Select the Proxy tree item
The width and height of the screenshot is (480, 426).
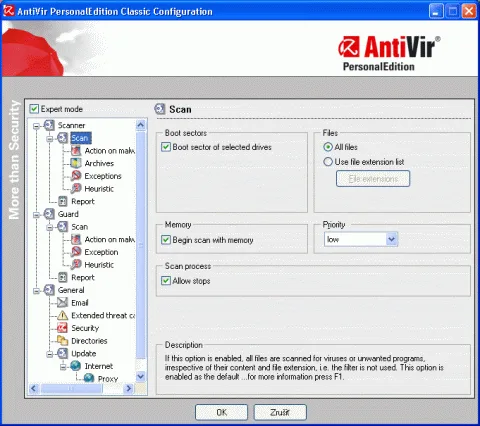[108, 379]
